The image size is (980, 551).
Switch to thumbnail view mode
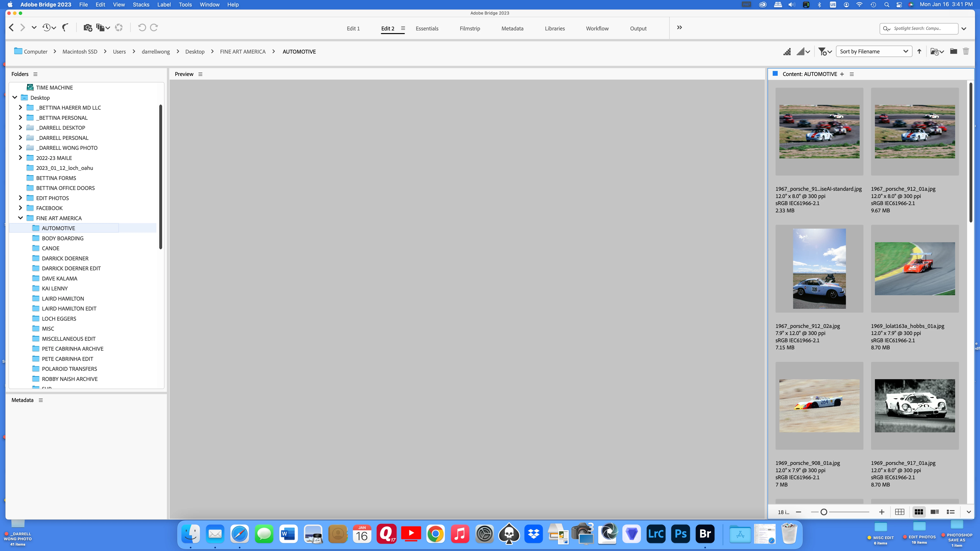point(918,512)
